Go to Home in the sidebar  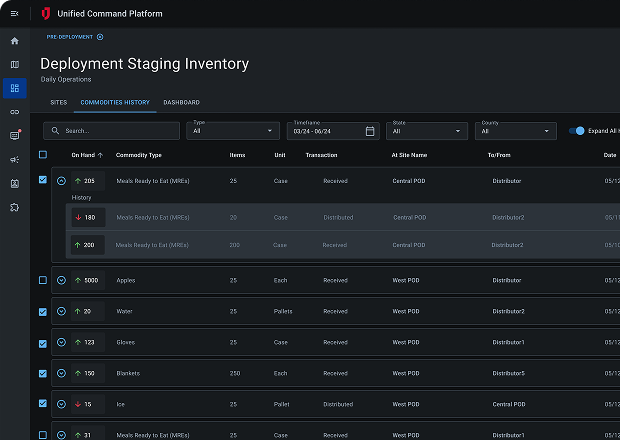[14, 41]
